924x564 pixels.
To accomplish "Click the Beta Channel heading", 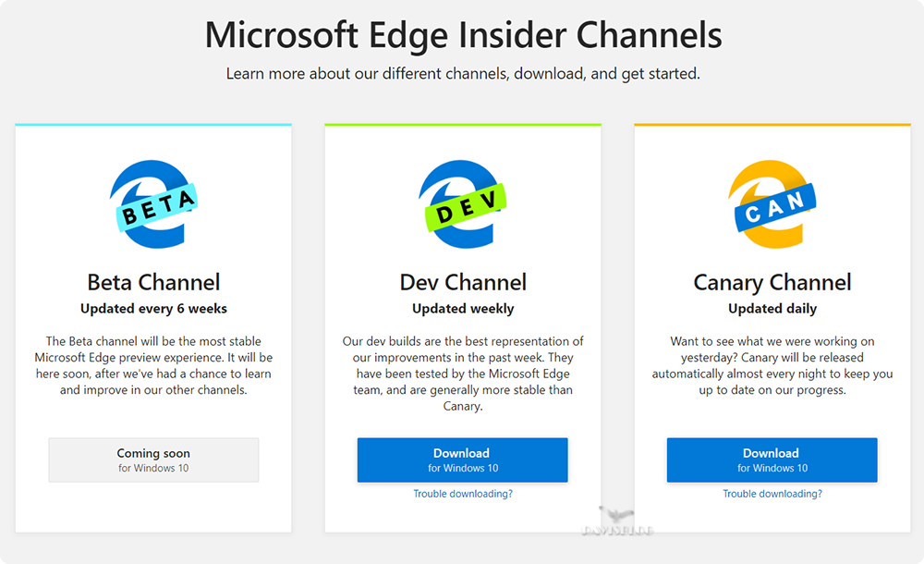I will click(153, 283).
